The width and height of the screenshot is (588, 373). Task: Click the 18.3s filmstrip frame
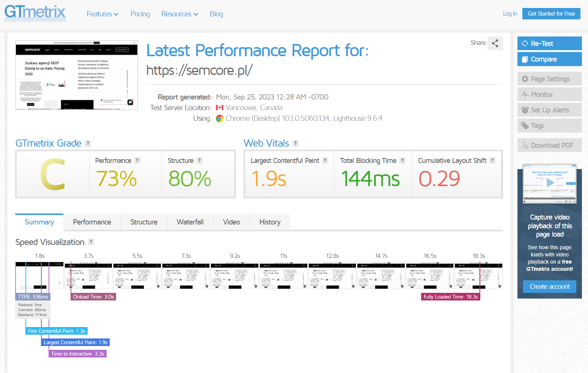(478, 275)
